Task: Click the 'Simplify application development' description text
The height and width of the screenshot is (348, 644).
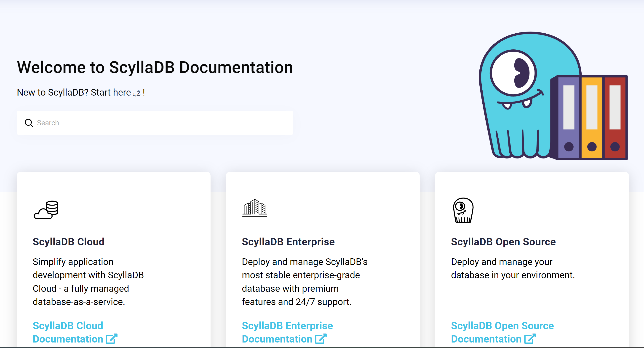Action: tap(88, 282)
